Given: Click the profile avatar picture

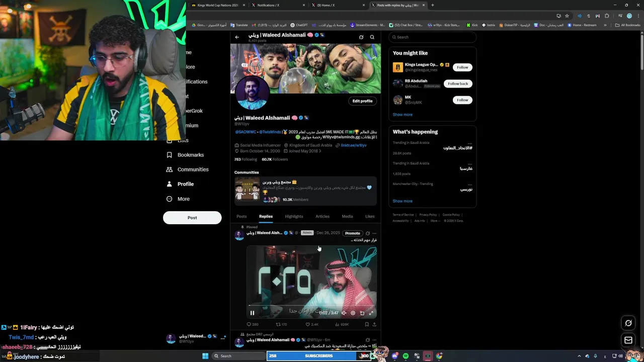Looking at the screenshot, I should click(x=252, y=93).
